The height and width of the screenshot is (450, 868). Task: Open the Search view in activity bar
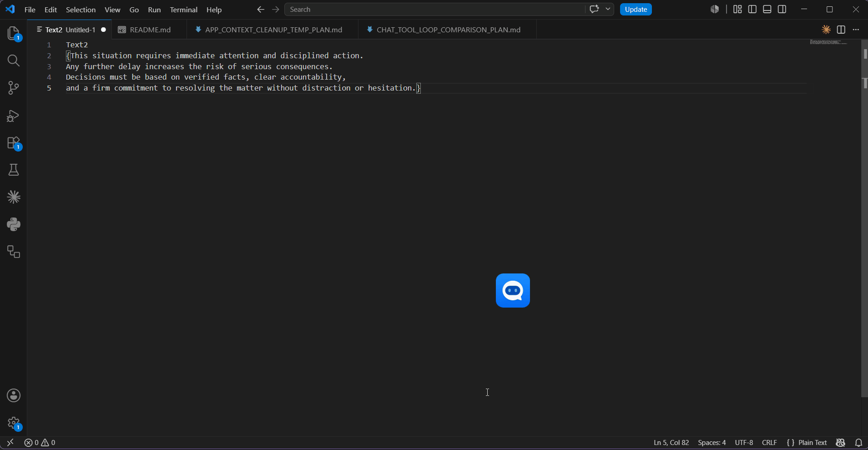14,61
